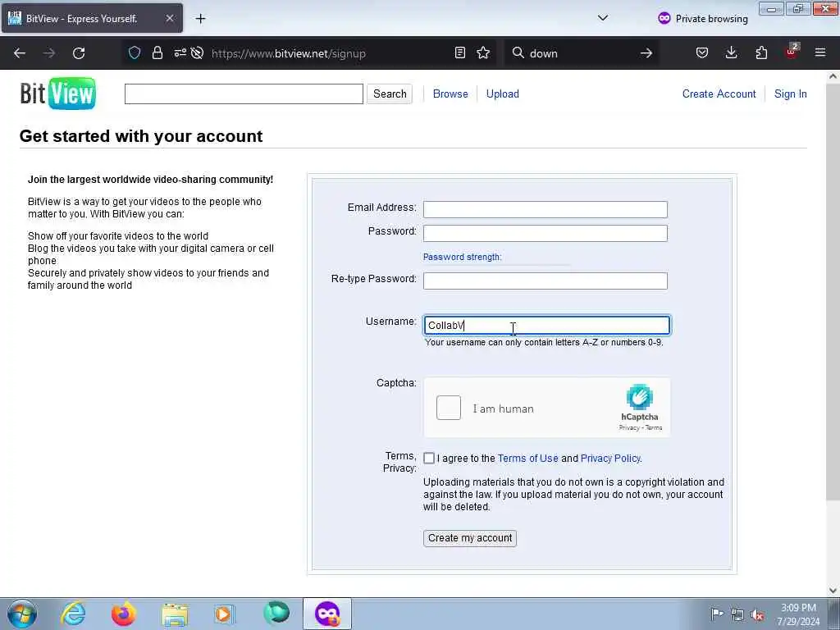This screenshot has width=840, height=630.
Task: Open the Windows Start menu
Action: [22, 614]
